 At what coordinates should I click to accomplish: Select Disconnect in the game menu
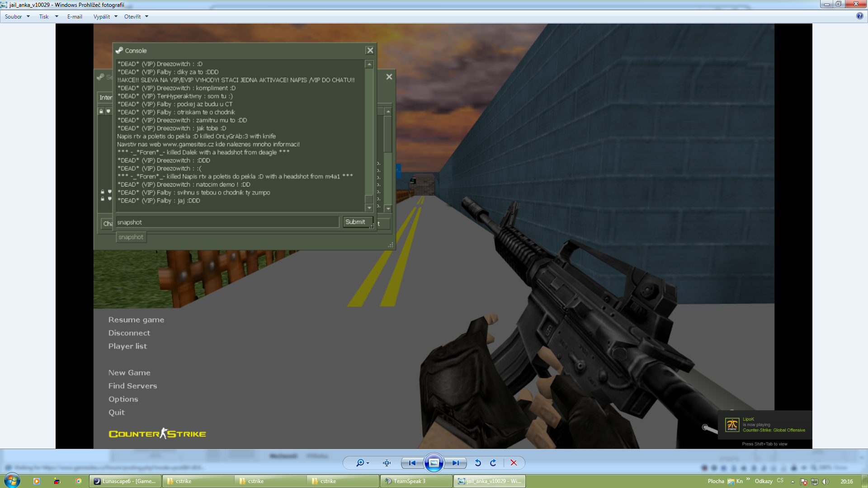(x=129, y=333)
